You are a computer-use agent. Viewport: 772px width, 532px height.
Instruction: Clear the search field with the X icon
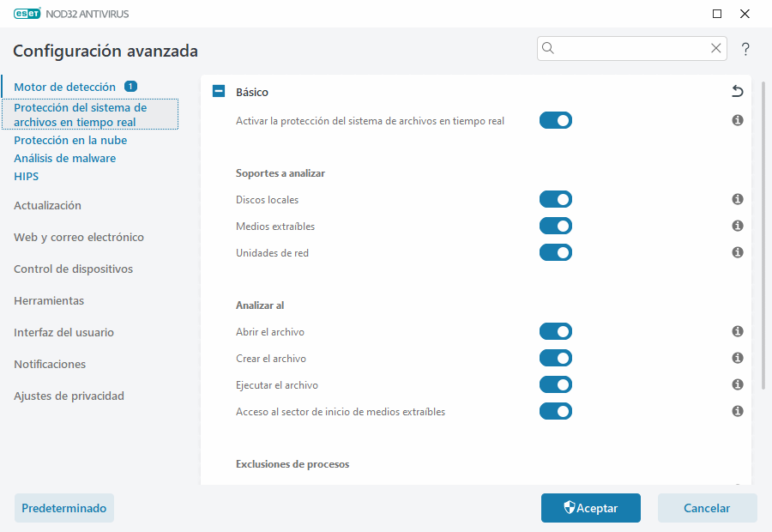coord(716,48)
